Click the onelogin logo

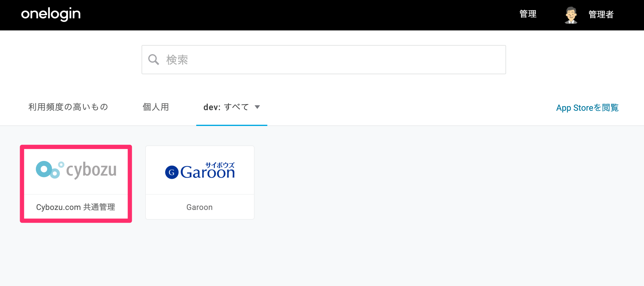(x=51, y=14)
